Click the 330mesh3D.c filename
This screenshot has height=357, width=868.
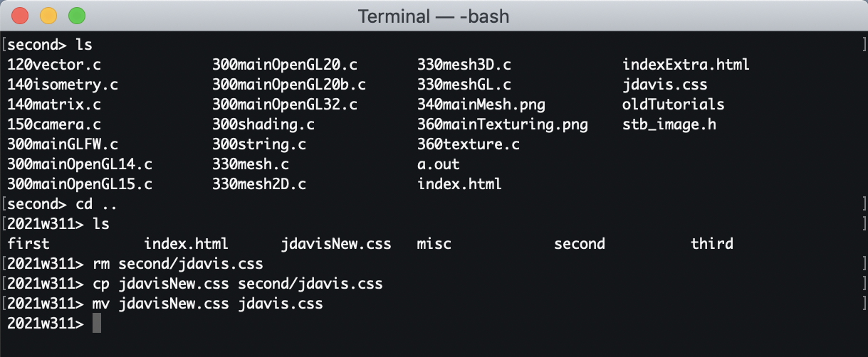[464, 65]
